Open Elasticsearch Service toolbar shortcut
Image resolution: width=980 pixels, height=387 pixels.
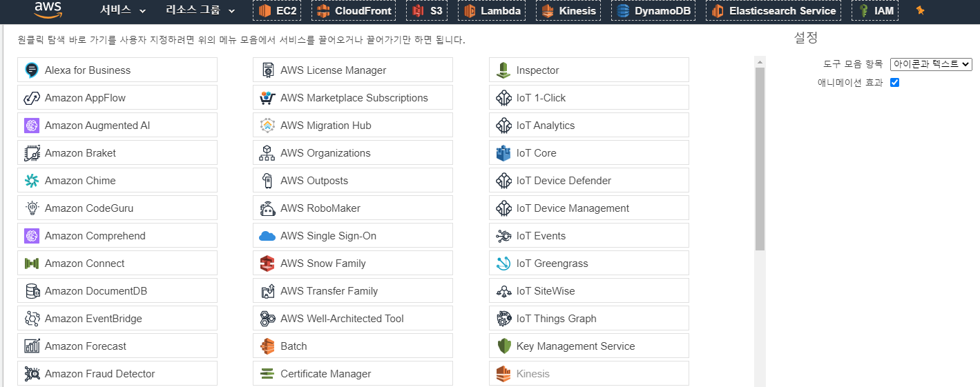click(774, 10)
